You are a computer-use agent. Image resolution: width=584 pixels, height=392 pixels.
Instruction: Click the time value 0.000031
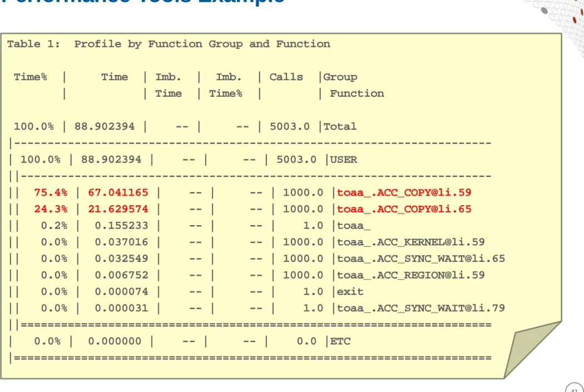click(121, 308)
